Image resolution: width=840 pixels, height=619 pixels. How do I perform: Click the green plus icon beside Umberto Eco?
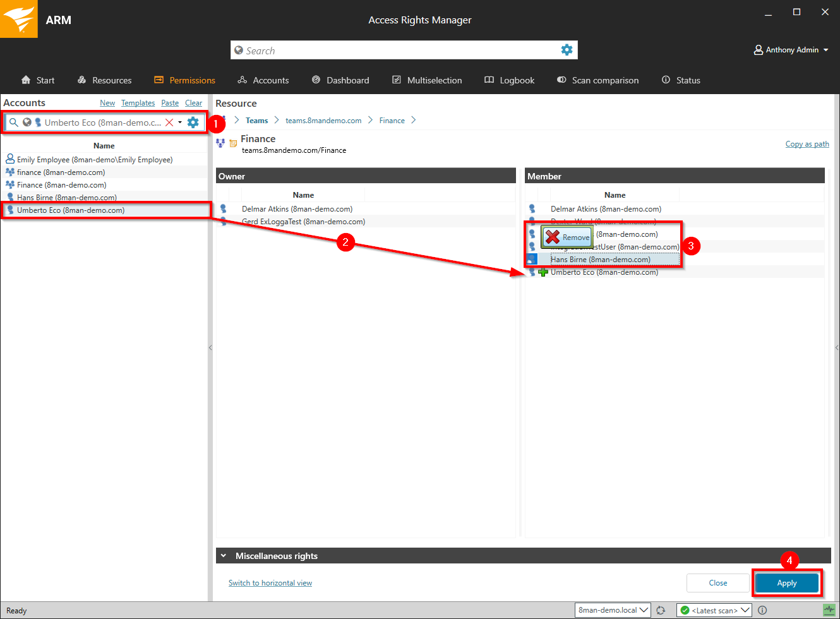pos(543,272)
